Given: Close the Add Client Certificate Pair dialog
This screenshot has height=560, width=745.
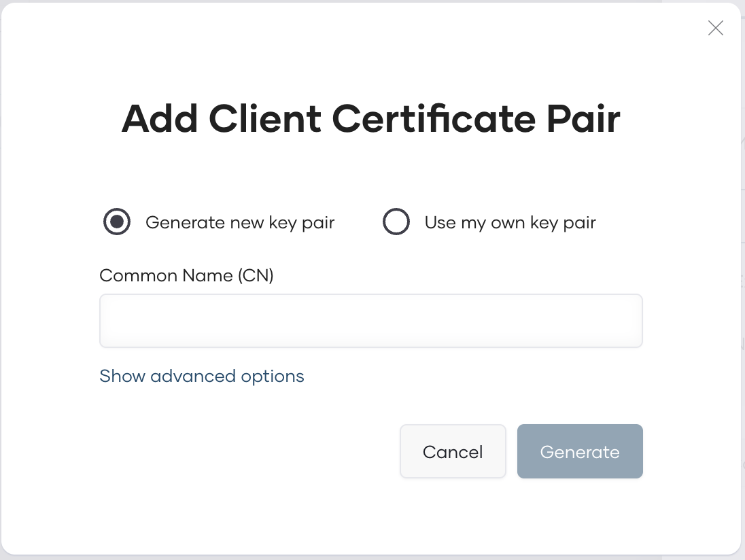Looking at the screenshot, I should click(715, 28).
